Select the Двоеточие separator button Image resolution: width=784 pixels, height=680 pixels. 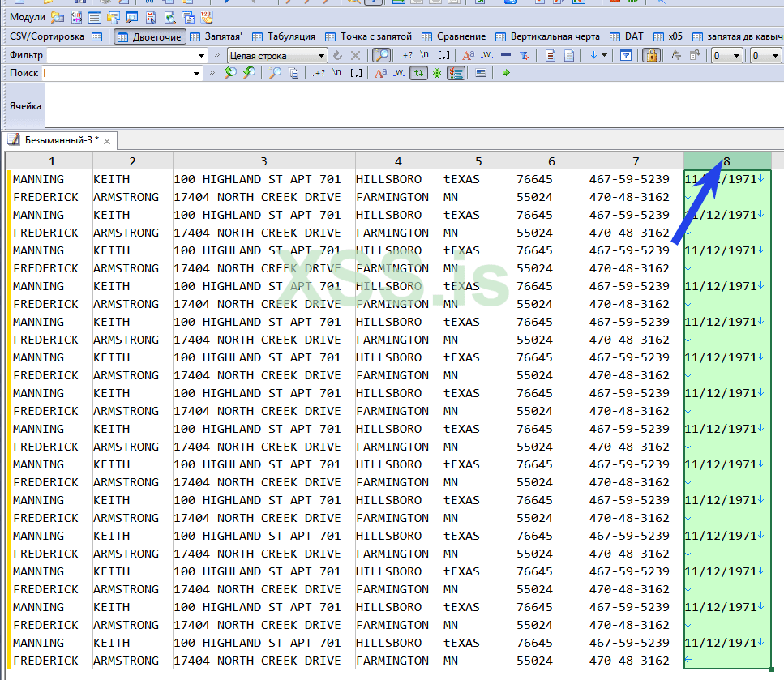point(149,36)
